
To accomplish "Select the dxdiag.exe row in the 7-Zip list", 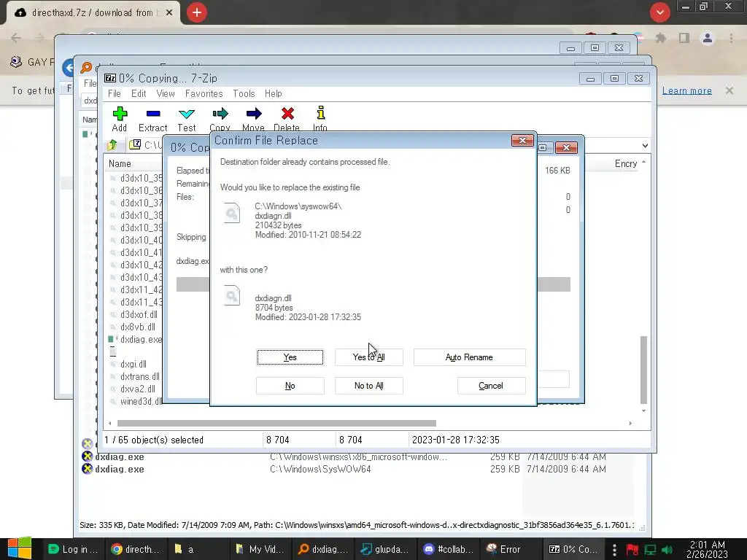I will tap(135, 340).
